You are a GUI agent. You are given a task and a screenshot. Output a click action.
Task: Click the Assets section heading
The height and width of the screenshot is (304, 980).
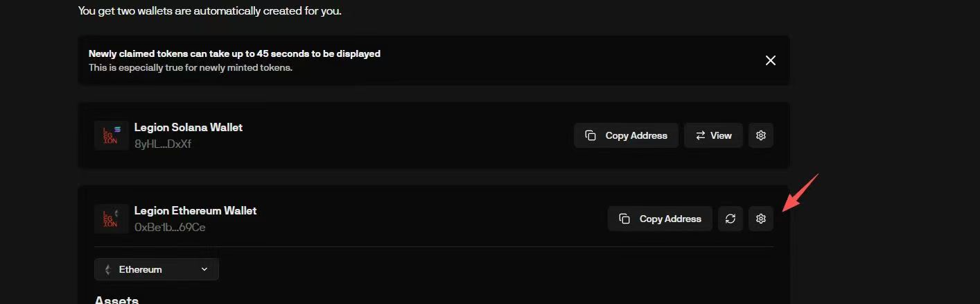pos(116,300)
